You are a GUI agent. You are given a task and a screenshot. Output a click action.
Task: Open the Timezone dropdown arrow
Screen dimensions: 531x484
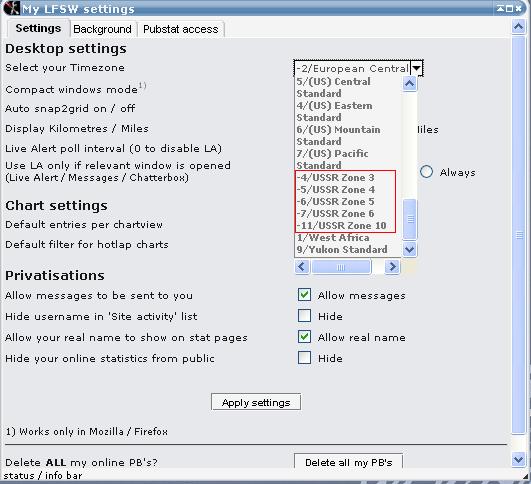(417, 68)
